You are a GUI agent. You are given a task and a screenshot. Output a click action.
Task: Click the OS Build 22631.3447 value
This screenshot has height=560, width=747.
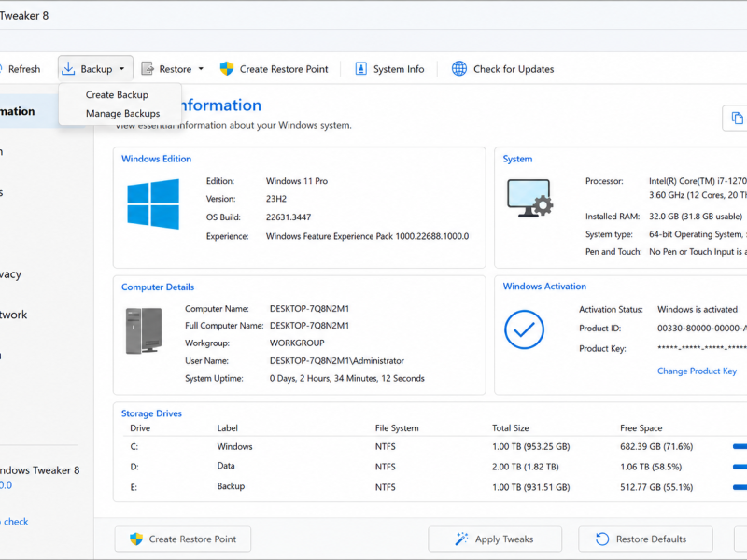tap(289, 217)
